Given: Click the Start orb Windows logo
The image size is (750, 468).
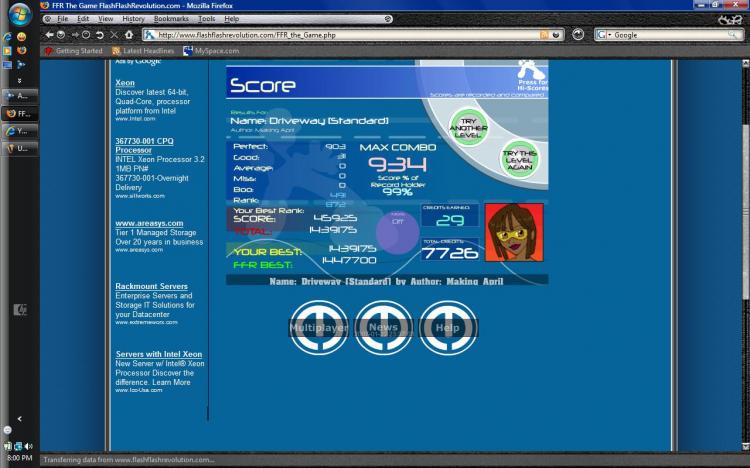Looking at the screenshot, I should click(x=20, y=14).
